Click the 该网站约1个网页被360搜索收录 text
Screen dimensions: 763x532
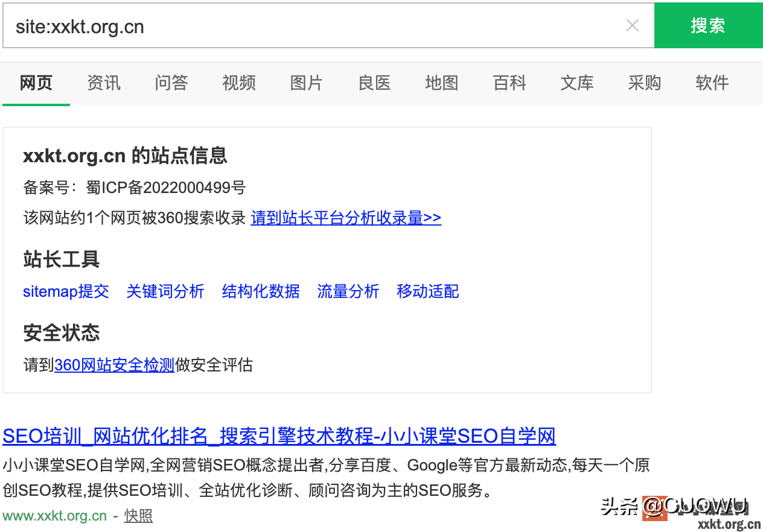(x=135, y=218)
